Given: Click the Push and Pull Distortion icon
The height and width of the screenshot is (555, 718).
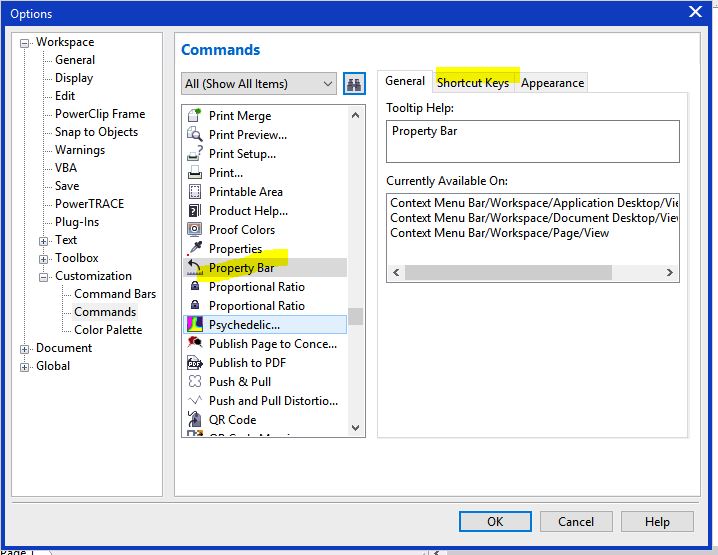Looking at the screenshot, I should click(x=195, y=400).
